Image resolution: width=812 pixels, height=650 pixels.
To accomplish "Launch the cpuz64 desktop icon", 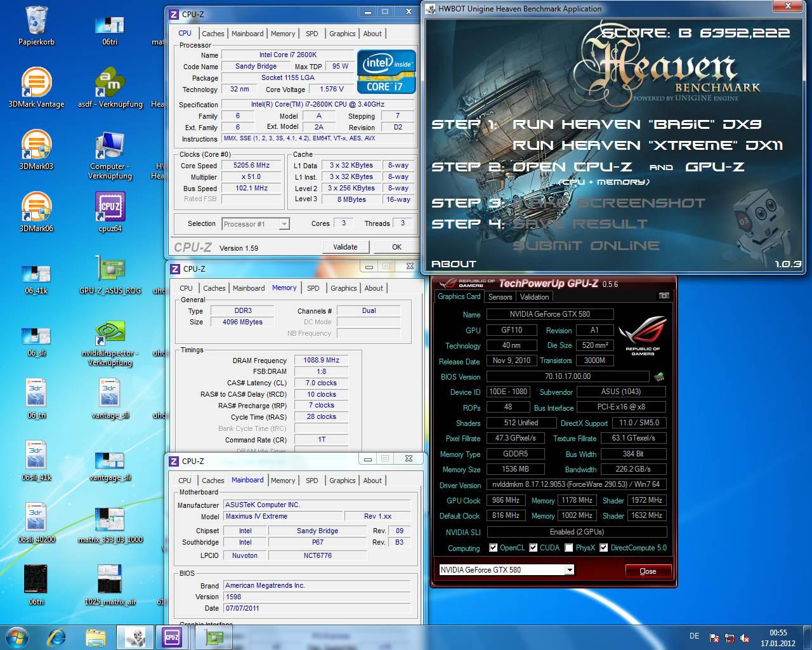I will (110, 212).
